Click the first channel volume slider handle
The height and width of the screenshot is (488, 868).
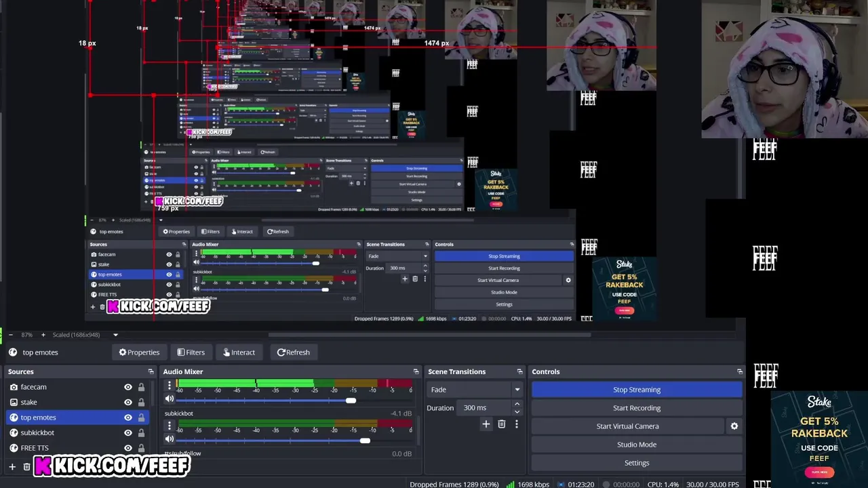351,401
